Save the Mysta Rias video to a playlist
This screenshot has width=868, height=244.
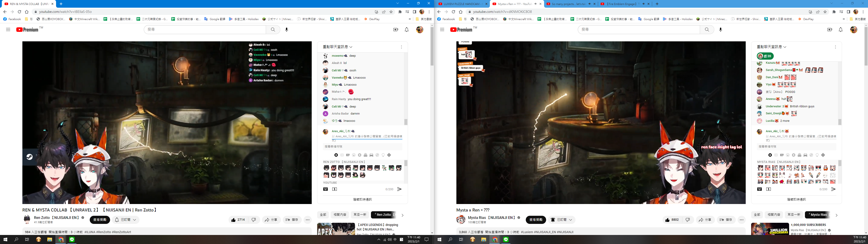(726, 220)
